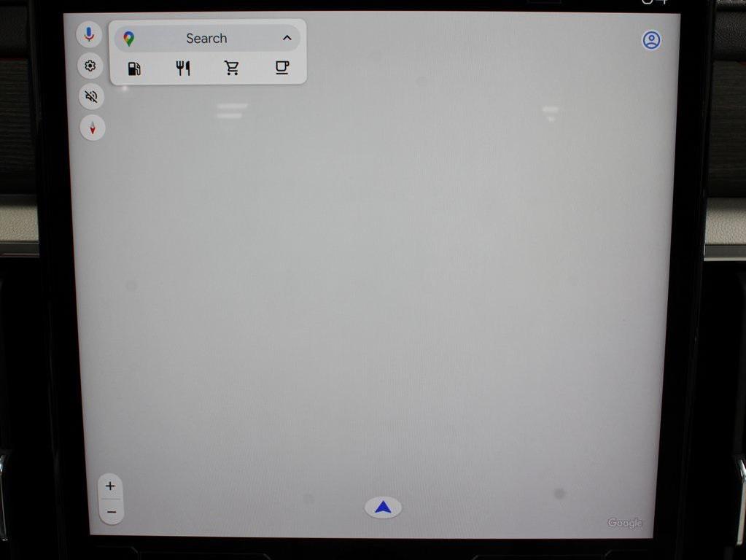Image resolution: width=746 pixels, height=560 pixels.
Task: Tap the Google Maps pin logo
Action: 129,39
